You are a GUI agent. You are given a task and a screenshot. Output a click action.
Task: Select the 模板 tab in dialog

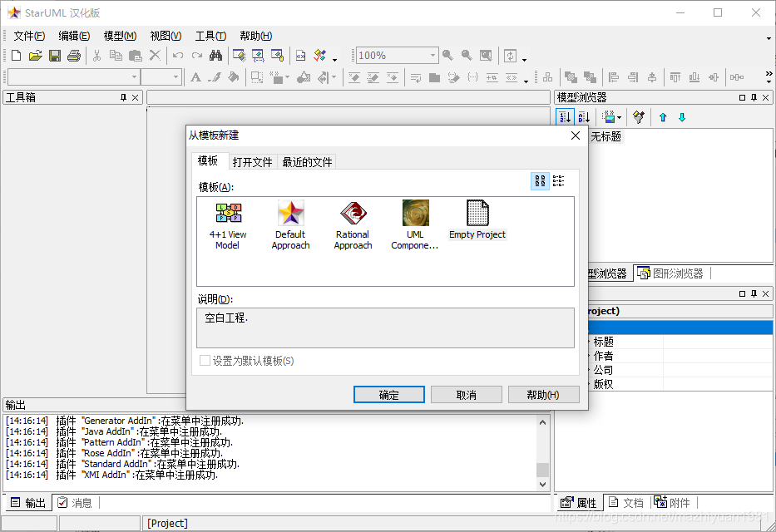coord(208,160)
